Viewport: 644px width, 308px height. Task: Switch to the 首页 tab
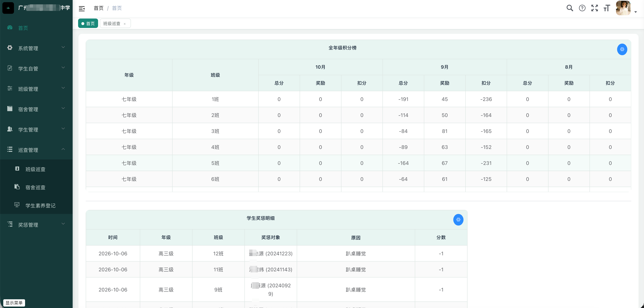[x=88, y=23]
